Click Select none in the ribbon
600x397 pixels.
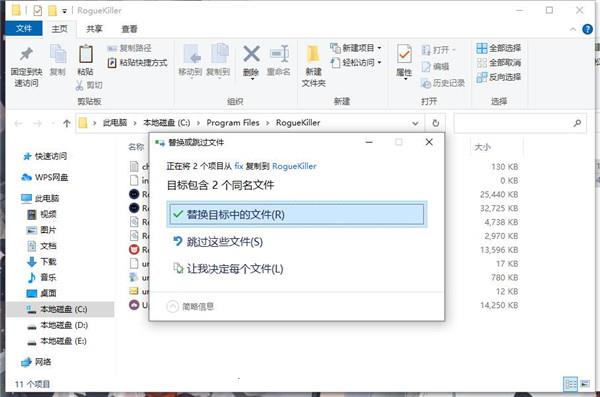(499, 63)
